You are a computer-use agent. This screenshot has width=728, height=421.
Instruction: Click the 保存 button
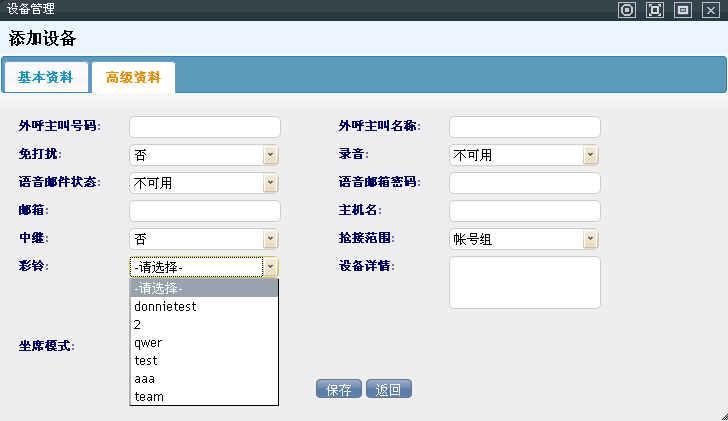[x=338, y=390]
